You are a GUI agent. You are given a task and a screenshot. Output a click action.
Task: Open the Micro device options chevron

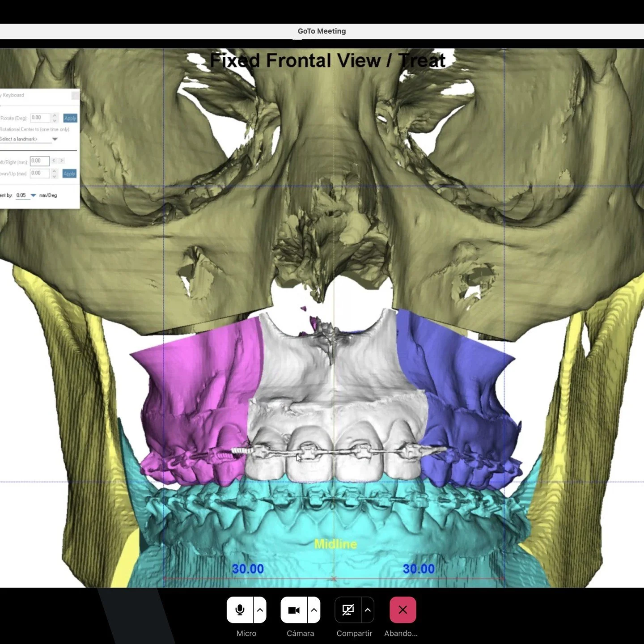(x=259, y=609)
